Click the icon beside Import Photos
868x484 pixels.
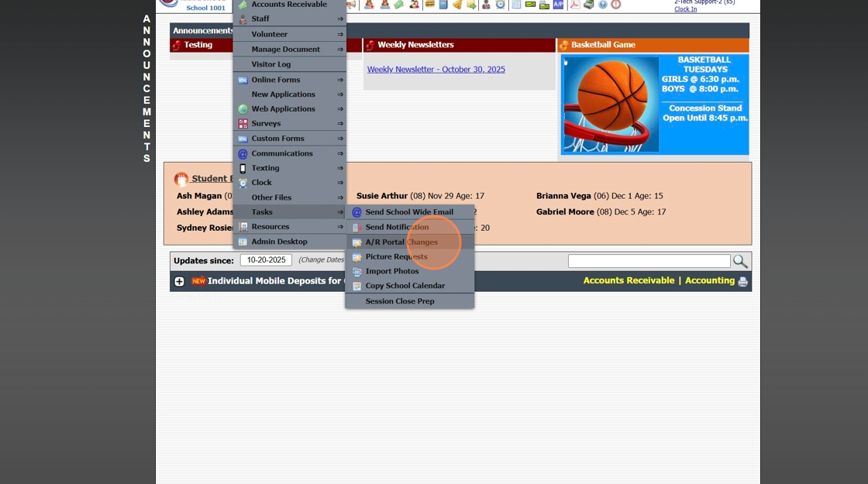(x=357, y=272)
